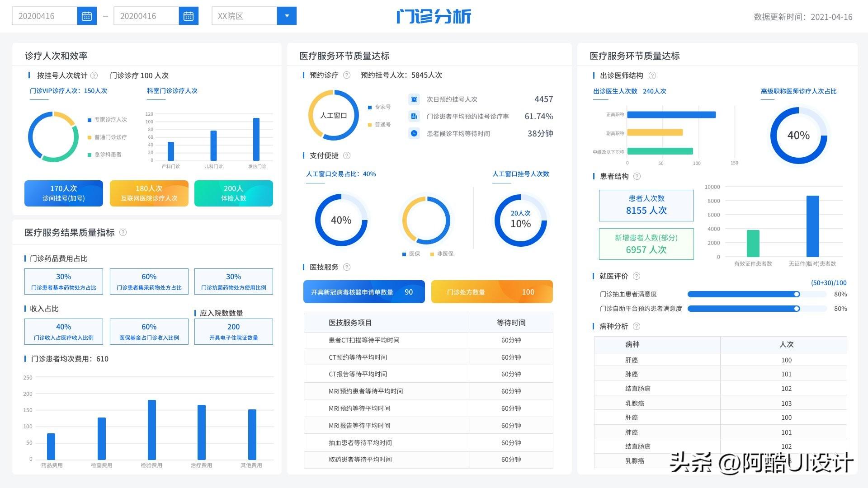This screenshot has width=868, height=488.
Task: Click the 门诊患者平均预约挂号诊疗率 icon
Action: pos(414,117)
